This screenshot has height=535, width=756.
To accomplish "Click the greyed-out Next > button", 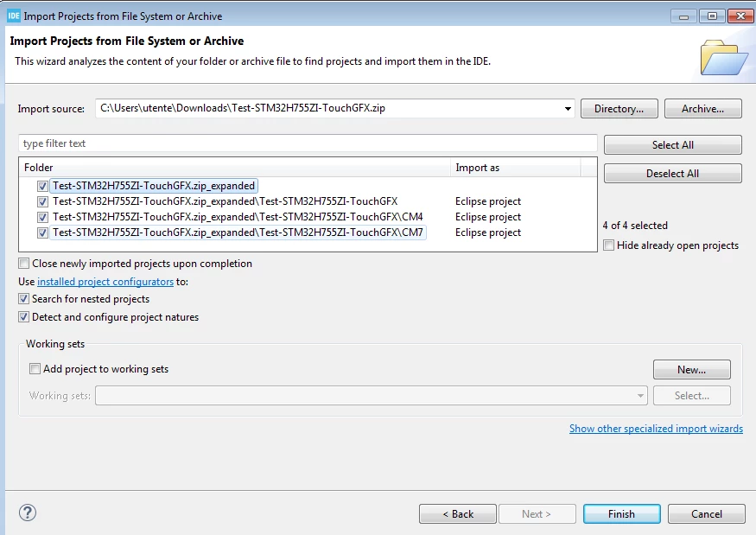I will point(537,513).
